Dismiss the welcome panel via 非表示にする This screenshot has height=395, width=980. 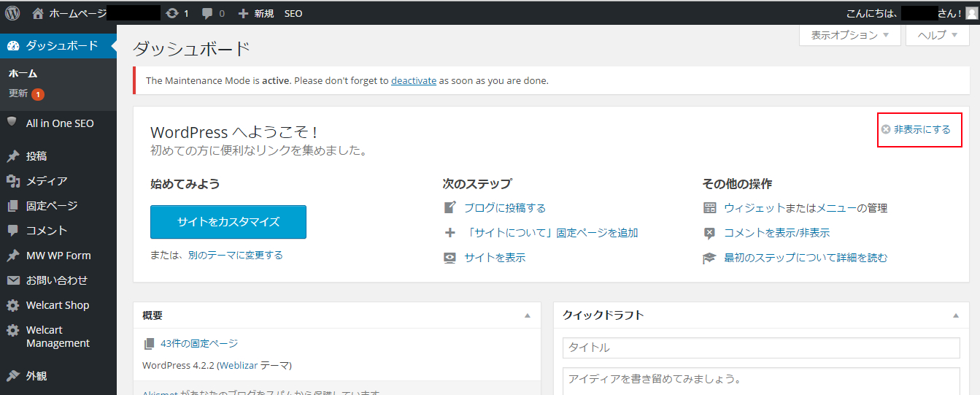[916, 129]
